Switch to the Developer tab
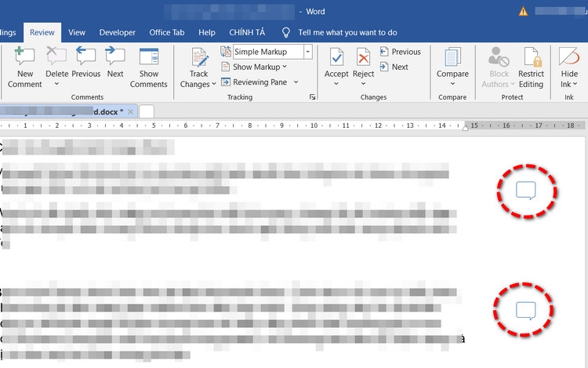The width and height of the screenshot is (588, 368). pos(118,32)
